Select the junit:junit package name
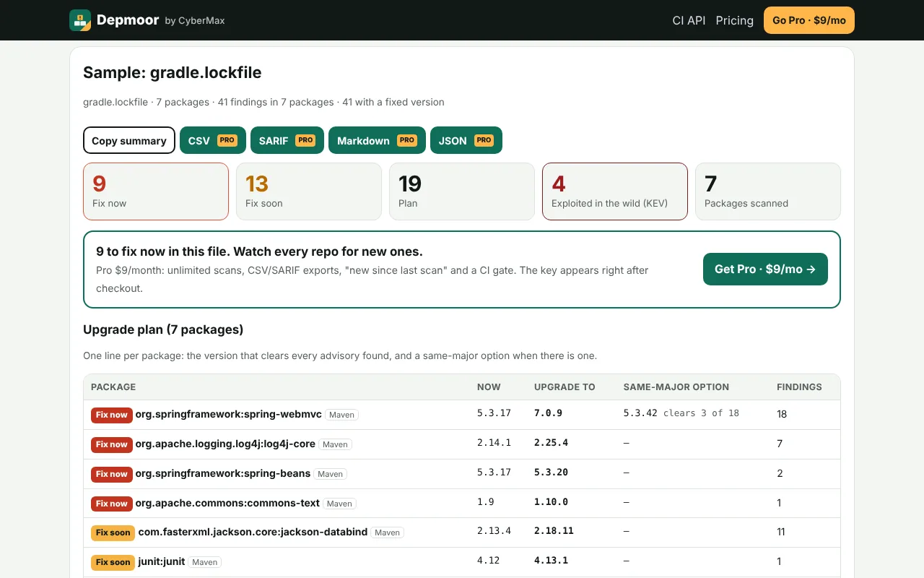Screen dimensions: 924x578 [162, 561]
